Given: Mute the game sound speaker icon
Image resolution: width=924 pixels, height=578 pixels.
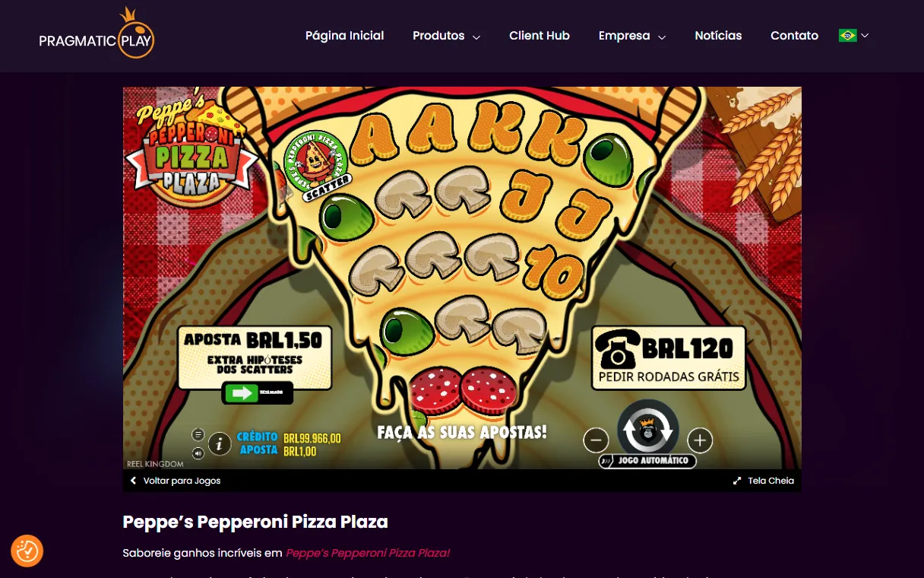Looking at the screenshot, I should pyautogui.click(x=198, y=453).
